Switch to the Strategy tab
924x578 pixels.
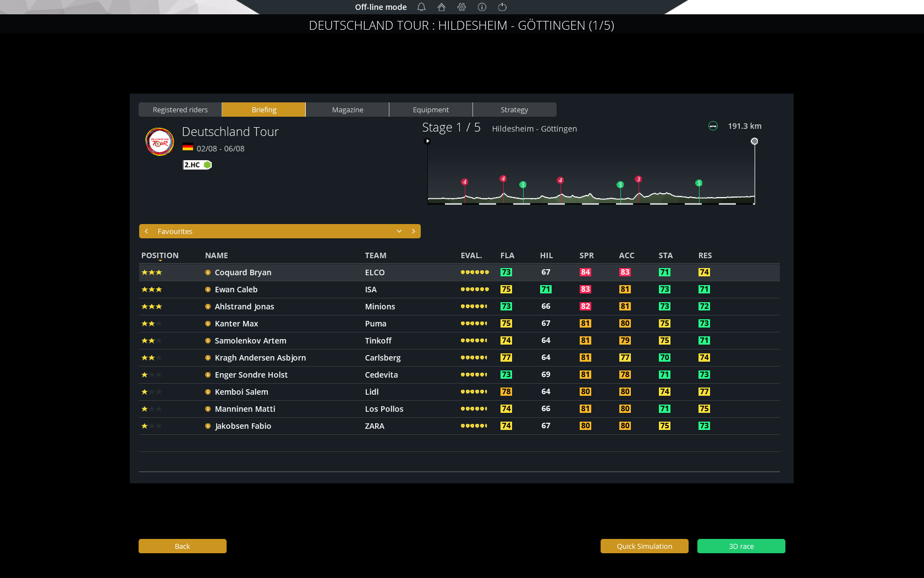pos(514,110)
